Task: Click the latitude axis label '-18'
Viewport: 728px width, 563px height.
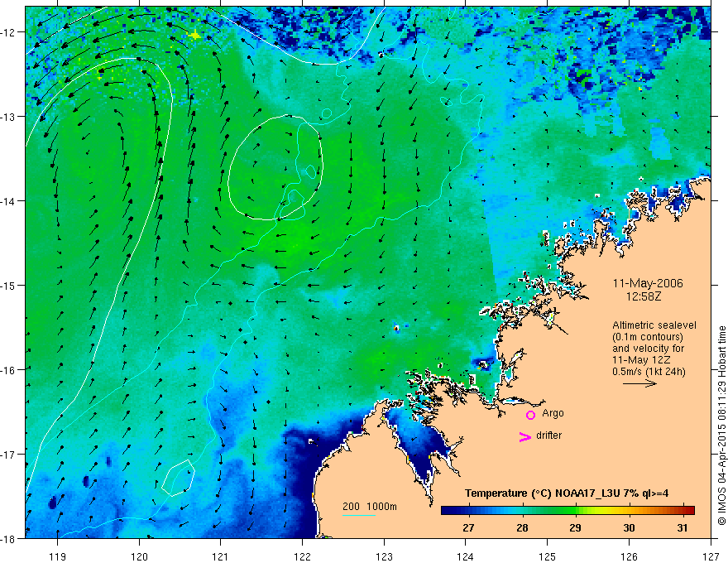Action: point(7,538)
